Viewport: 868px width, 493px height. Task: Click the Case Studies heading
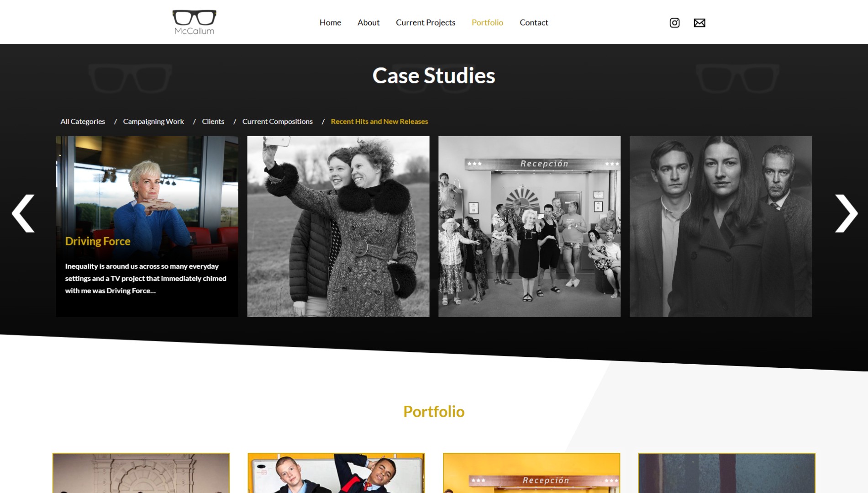click(x=434, y=76)
